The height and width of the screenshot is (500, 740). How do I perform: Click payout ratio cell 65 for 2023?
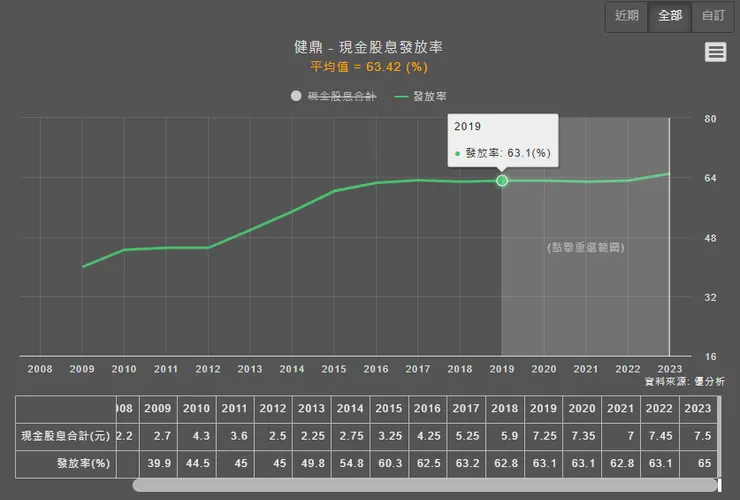tap(698, 464)
